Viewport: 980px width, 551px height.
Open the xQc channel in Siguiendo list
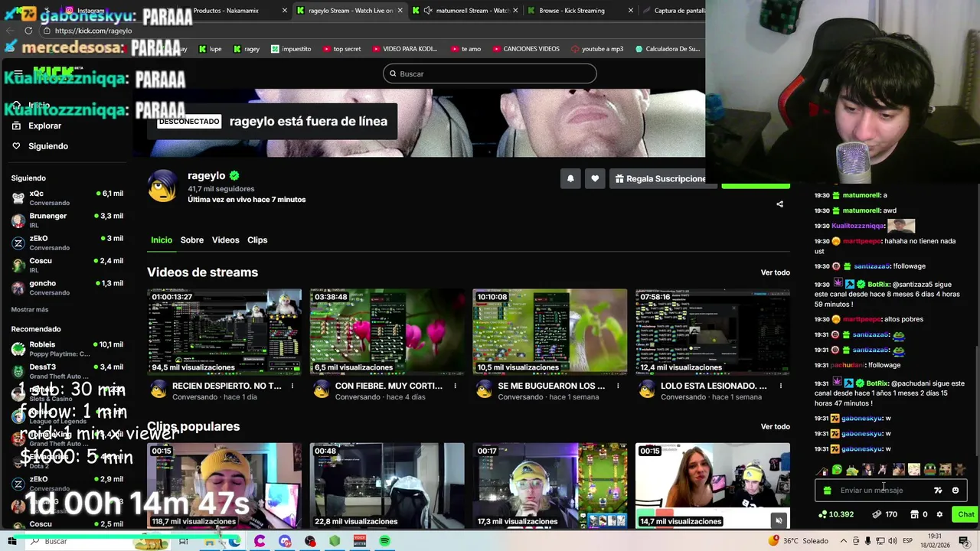(67, 197)
